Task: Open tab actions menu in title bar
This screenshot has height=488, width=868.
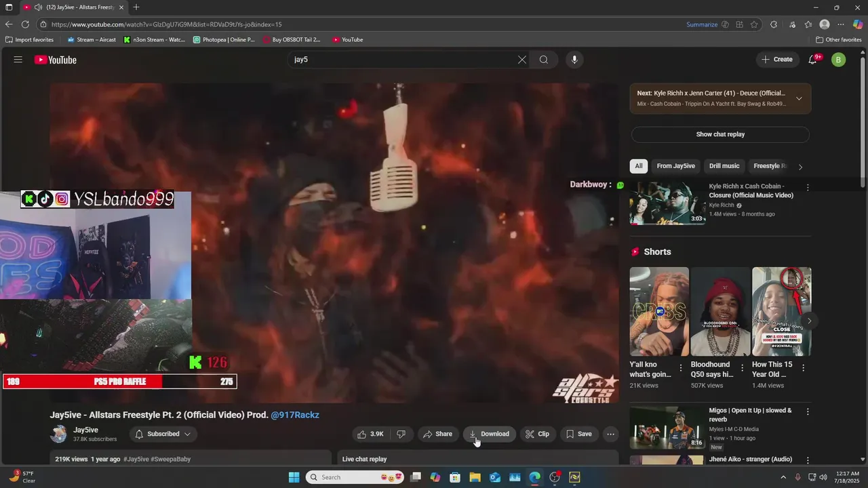Action: point(9,7)
